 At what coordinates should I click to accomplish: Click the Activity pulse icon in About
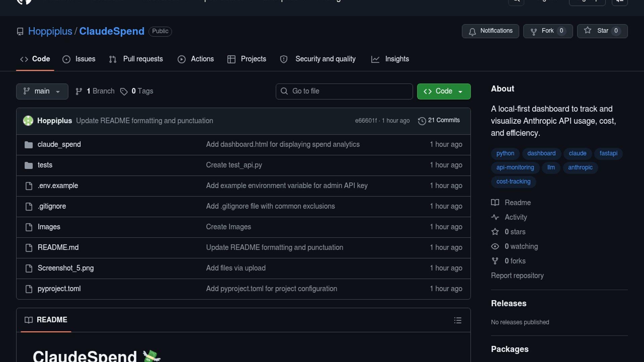coord(495,217)
